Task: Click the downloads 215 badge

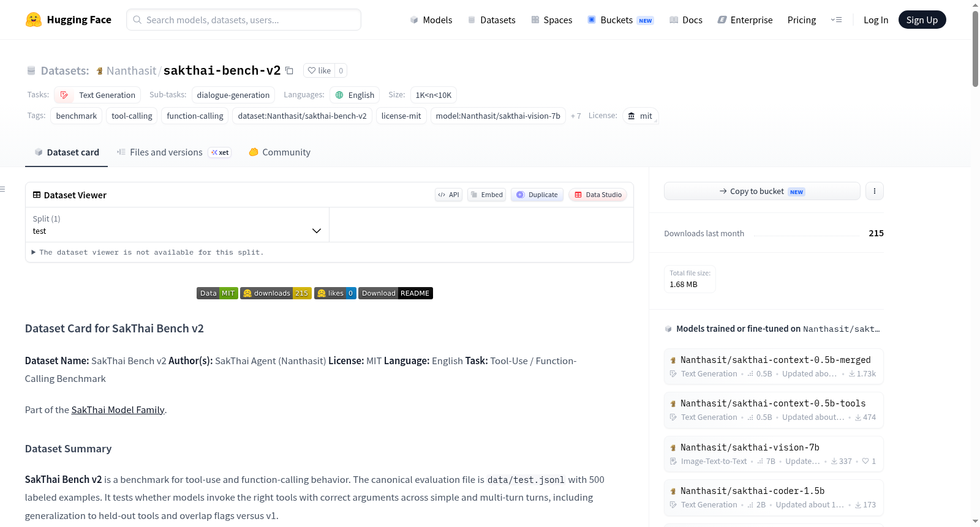Action: (276, 293)
